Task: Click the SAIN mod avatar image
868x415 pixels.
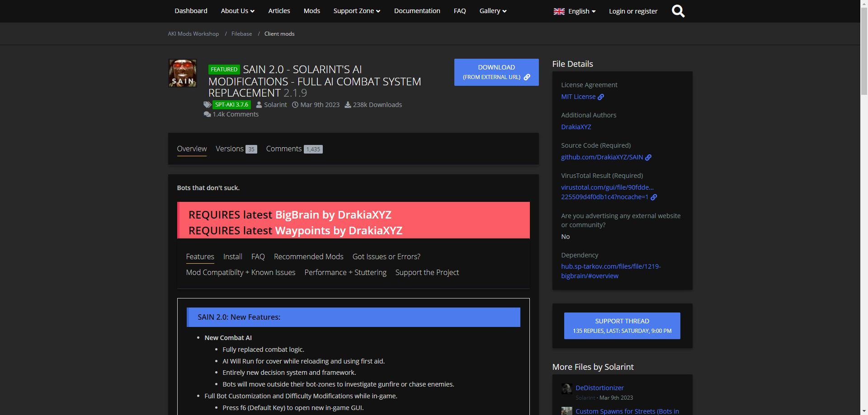Action: tap(183, 73)
